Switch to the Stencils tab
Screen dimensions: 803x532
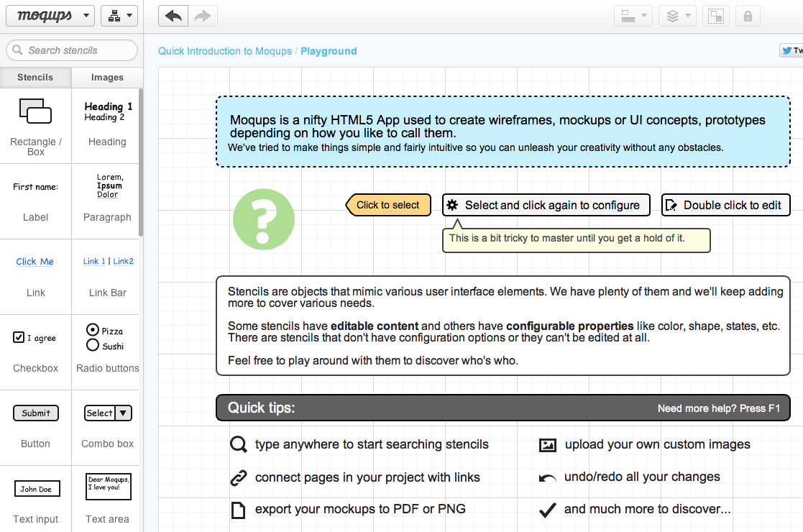tap(35, 78)
